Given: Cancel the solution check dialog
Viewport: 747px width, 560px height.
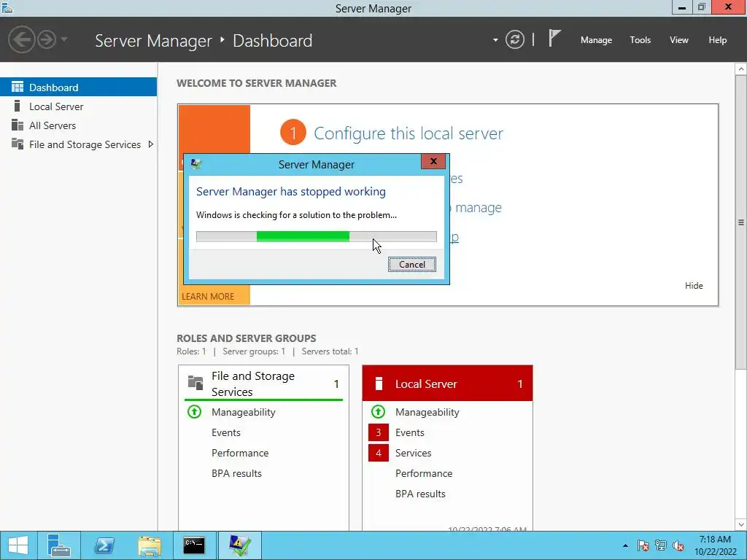Looking at the screenshot, I should [411, 264].
